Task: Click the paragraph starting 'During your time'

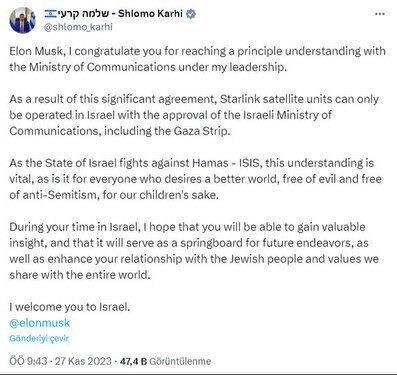Action: pyautogui.click(x=194, y=251)
